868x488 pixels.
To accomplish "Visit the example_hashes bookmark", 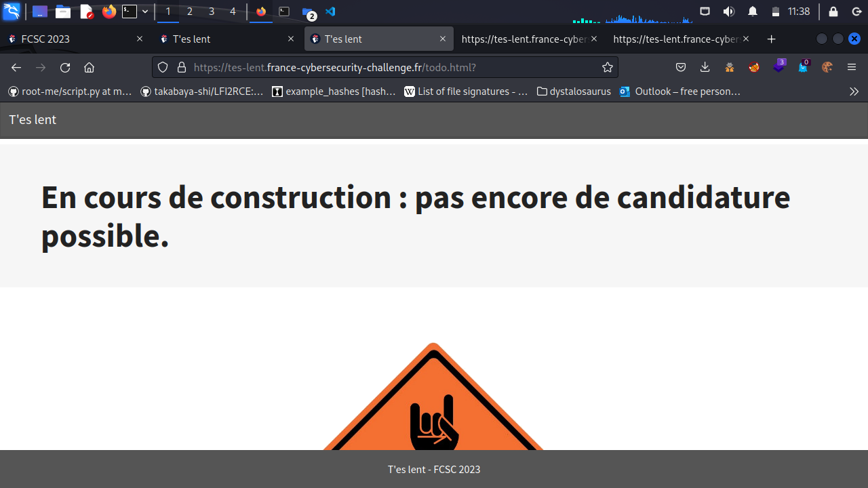I will pyautogui.click(x=334, y=91).
